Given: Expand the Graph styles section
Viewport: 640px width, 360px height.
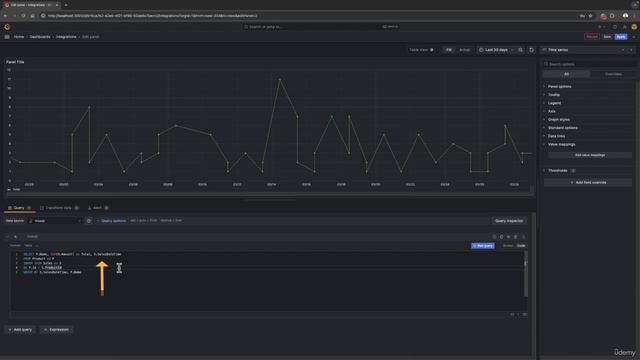Looking at the screenshot, I should pos(558,120).
